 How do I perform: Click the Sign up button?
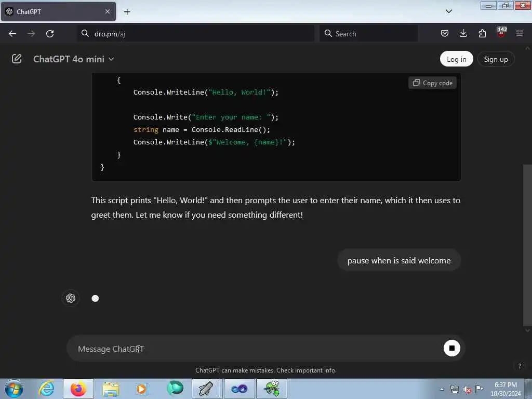point(496,59)
